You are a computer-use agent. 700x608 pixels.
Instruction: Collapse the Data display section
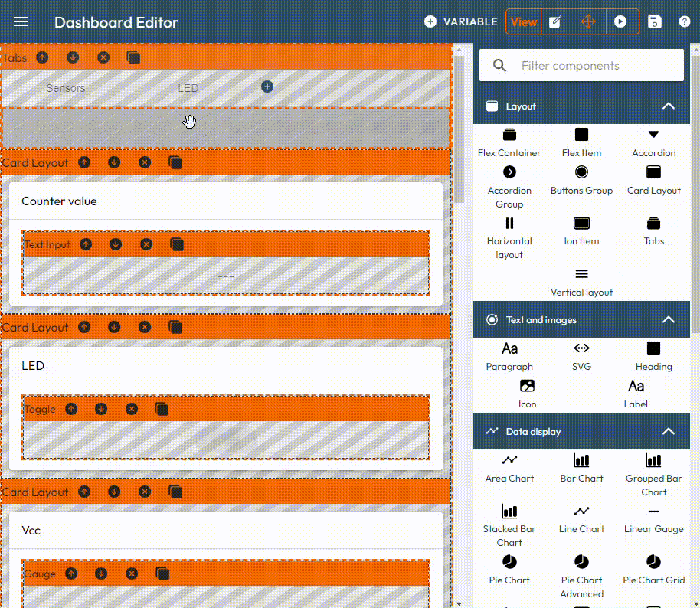pos(668,432)
